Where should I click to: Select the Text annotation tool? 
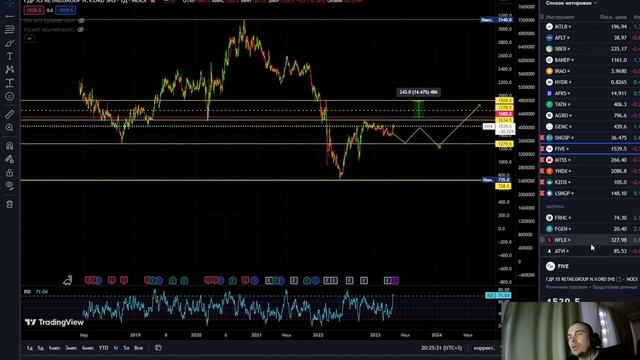[x=9, y=56]
